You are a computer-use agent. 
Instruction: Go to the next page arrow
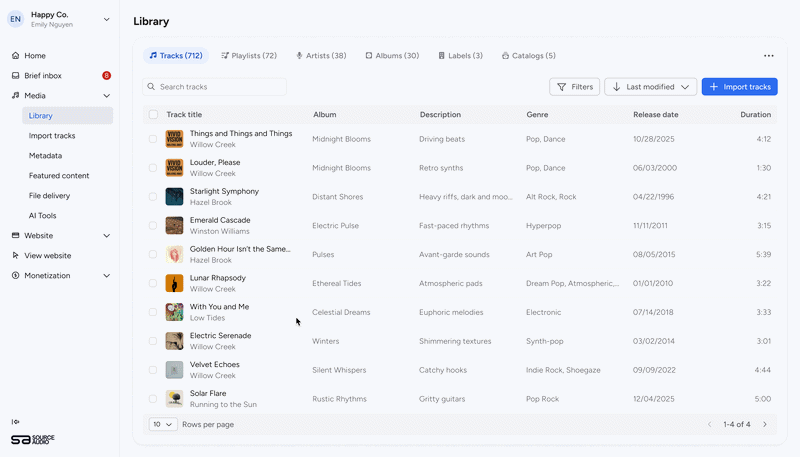click(765, 425)
